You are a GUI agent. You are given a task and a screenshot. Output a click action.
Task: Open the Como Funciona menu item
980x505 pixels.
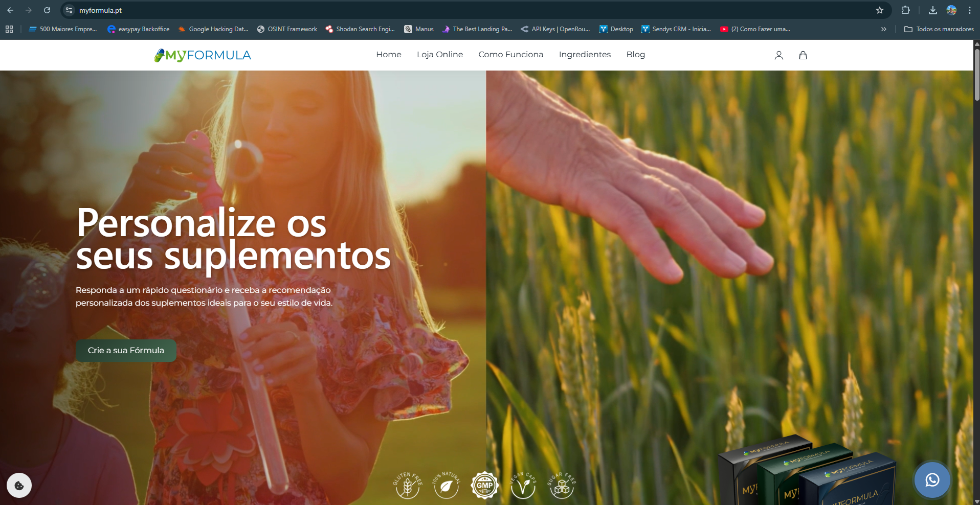tap(510, 55)
